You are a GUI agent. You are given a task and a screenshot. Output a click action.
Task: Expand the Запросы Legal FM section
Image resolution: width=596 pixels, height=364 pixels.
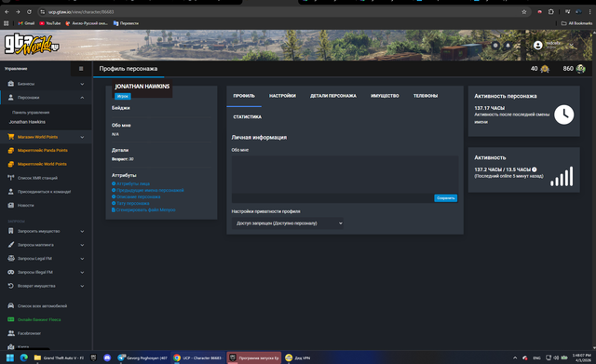click(82, 259)
